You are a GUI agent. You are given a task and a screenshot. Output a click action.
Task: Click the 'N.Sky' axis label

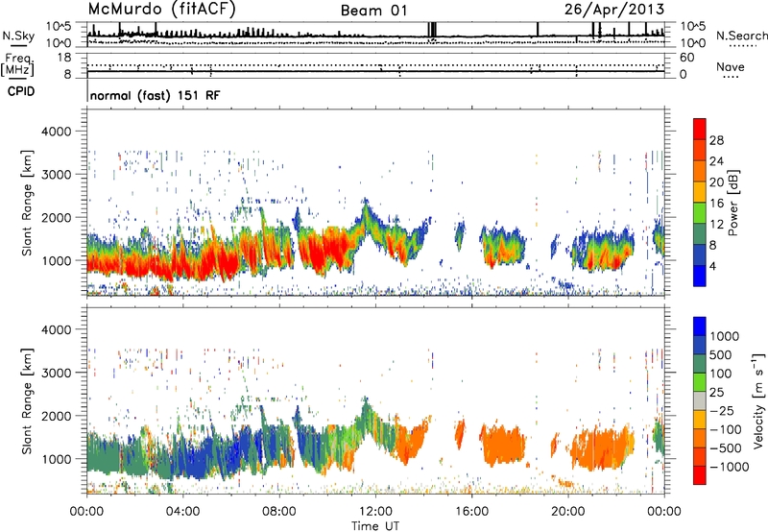[18, 36]
